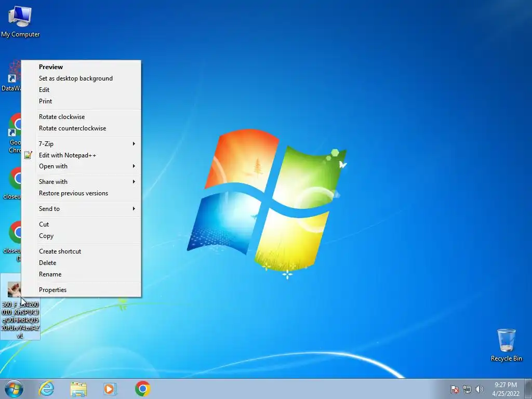
Task: Choose Preview from the context menu
Action: 81,67
